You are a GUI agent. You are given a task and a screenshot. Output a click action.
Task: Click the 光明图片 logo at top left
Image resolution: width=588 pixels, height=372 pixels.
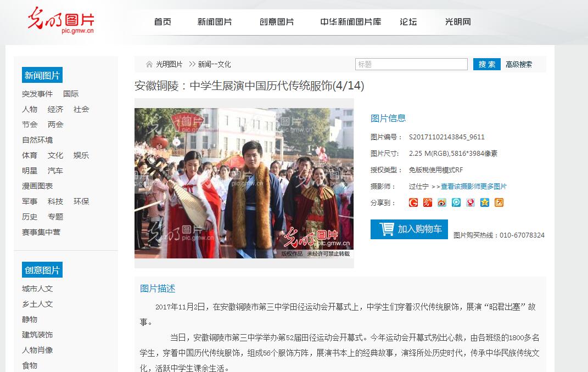click(61, 21)
